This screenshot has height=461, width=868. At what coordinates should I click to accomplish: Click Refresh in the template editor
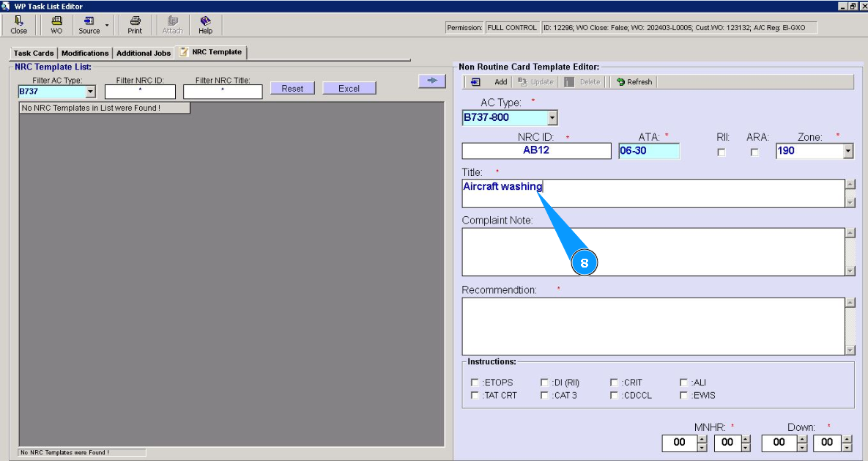(634, 82)
